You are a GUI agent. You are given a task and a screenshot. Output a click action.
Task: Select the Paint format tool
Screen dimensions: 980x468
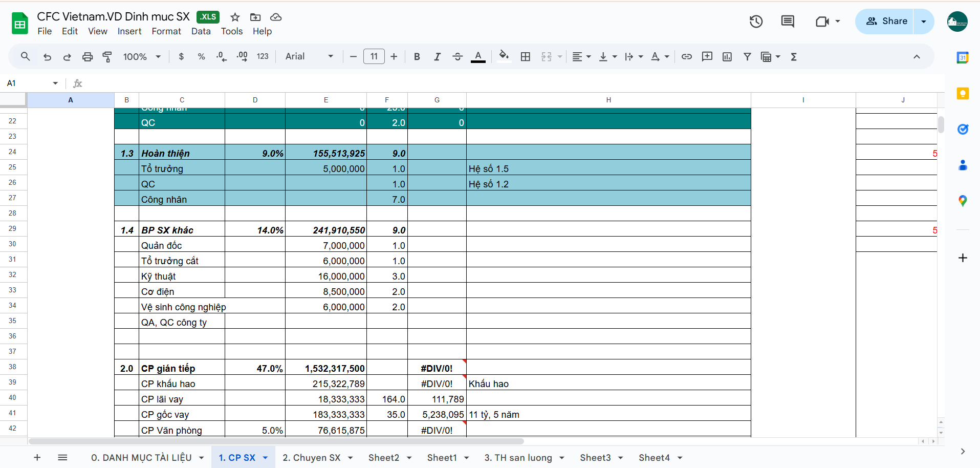107,56
